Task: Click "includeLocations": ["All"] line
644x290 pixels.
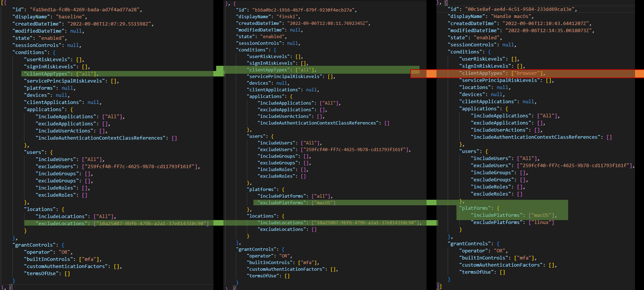Action: click(76, 216)
